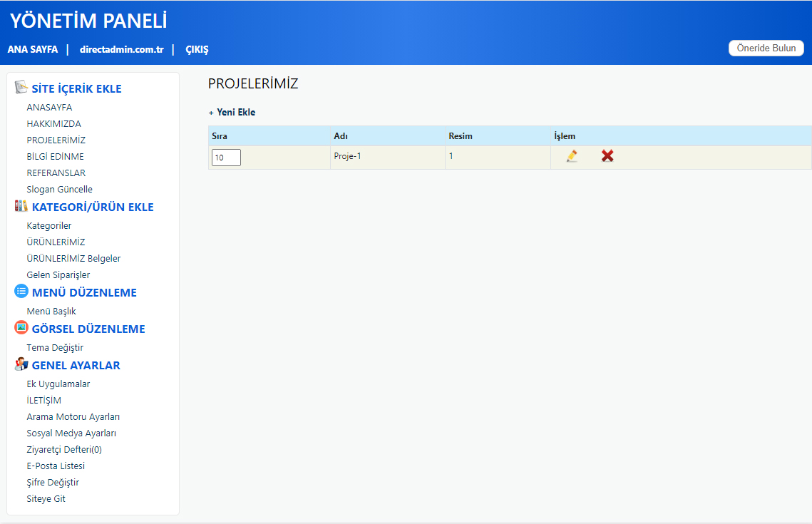Click the pencil edit icon for Proje-1
This screenshot has height=524, width=812.
(572, 156)
